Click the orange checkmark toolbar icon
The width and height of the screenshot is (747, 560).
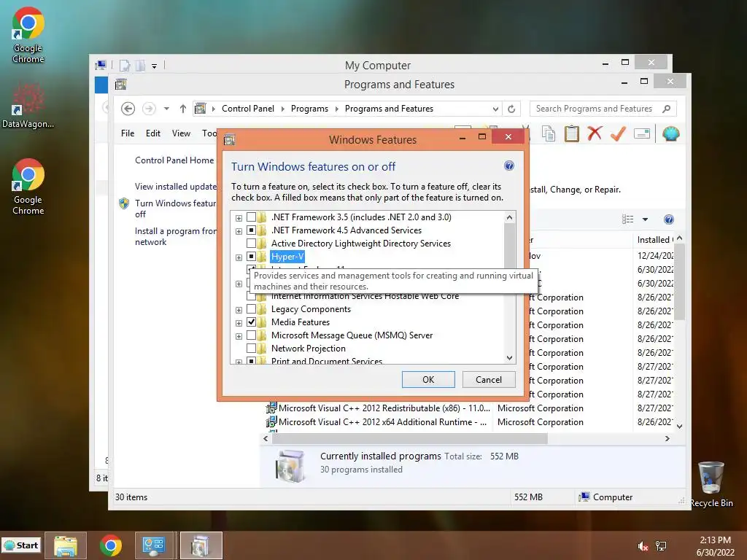tap(618, 133)
